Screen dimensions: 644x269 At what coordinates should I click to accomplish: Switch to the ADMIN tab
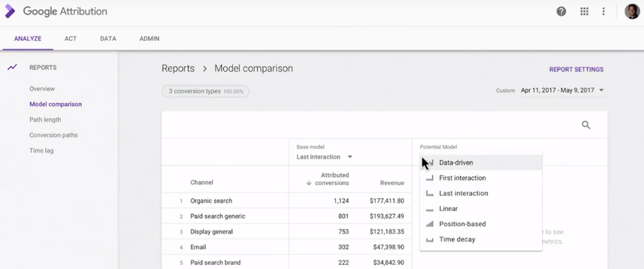(x=149, y=39)
